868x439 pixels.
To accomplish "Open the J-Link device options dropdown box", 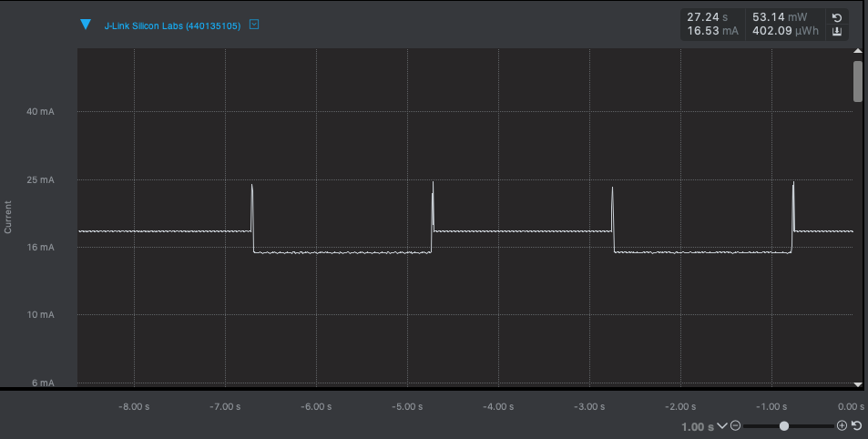I will (x=254, y=25).
